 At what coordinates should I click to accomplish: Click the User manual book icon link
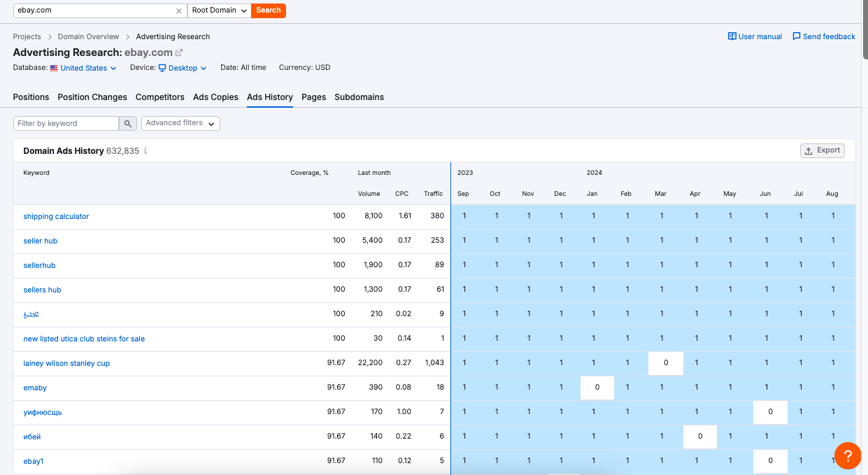[755, 36]
